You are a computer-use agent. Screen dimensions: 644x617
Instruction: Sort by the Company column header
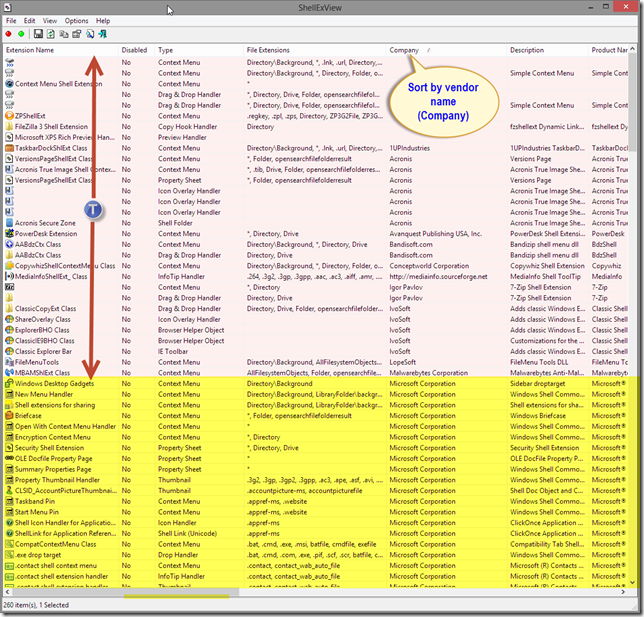pyautogui.click(x=404, y=49)
